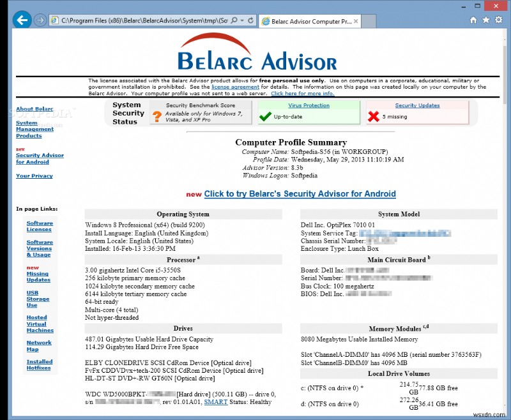This screenshot has width=511, height=420.
Task: Click the Refresh page icon
Action: coord(250,20)
